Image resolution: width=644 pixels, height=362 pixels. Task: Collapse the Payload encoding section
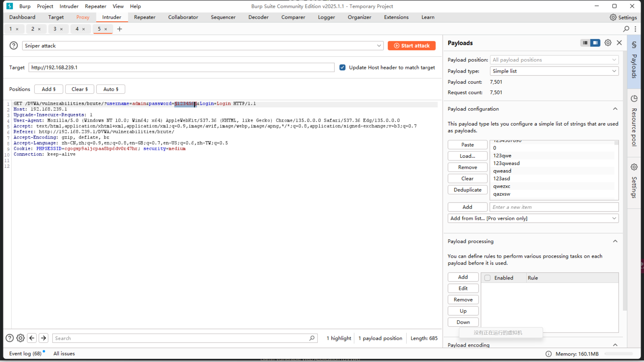tap(615, 345)
